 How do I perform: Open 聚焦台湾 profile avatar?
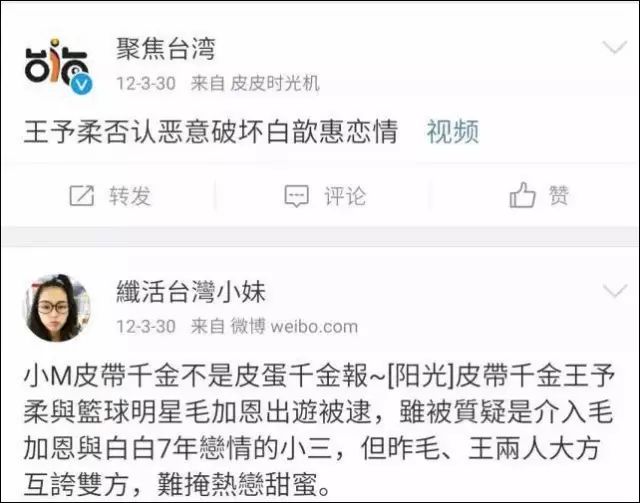57,65
